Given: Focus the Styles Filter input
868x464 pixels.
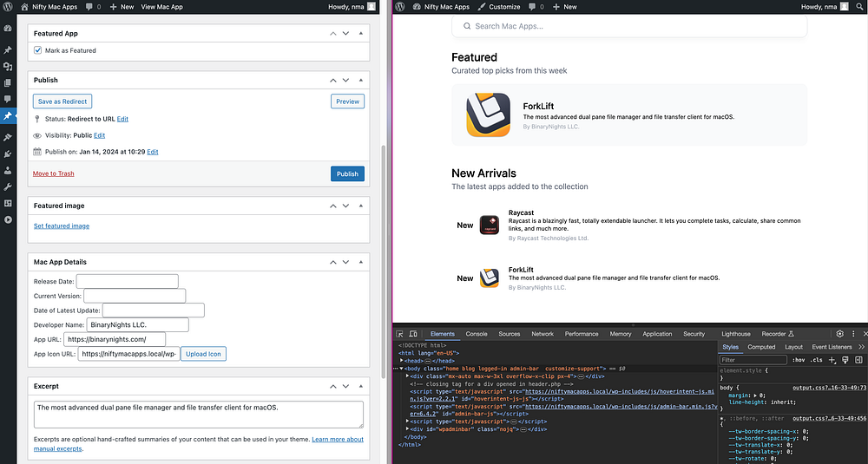Looking at the screenshot, I should 753,360.
